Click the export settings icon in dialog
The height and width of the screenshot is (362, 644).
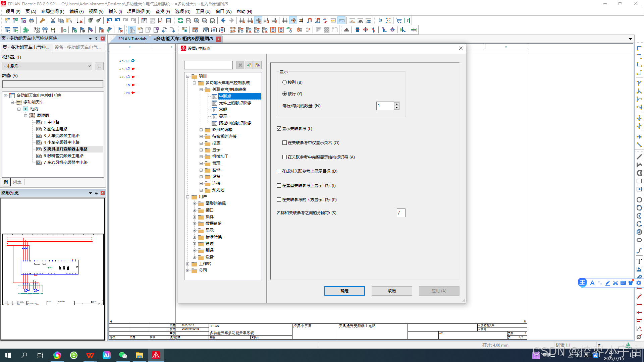click(258, 65)
